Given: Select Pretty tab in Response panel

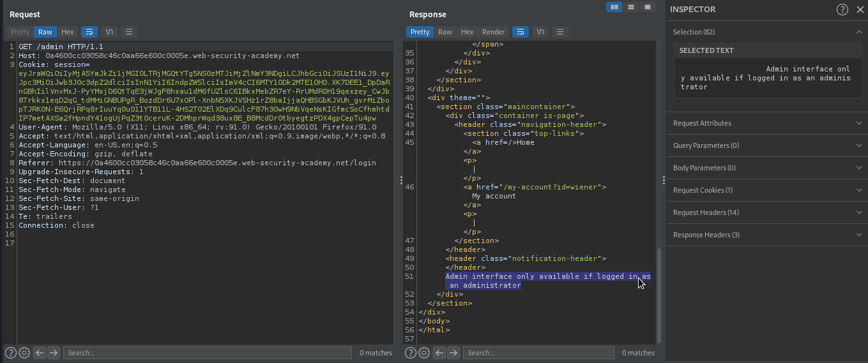Looking at the screenshot, I should coord(420,32).
